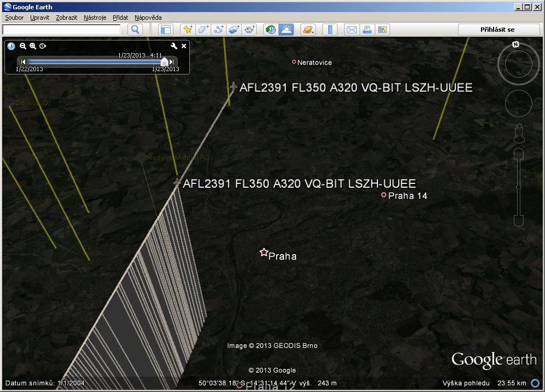
Task: Close the time slider panel
Action: 184,45
